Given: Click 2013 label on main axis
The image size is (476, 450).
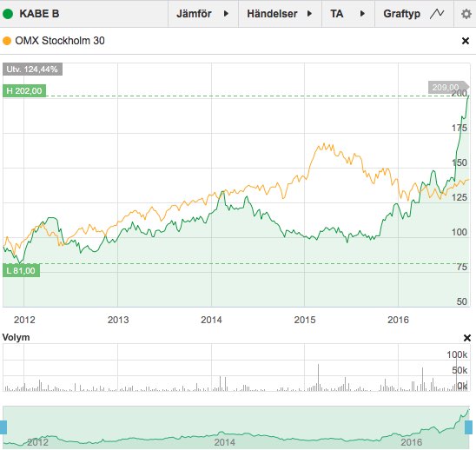Looking at the screenshot, I should (x=118, y=320).
